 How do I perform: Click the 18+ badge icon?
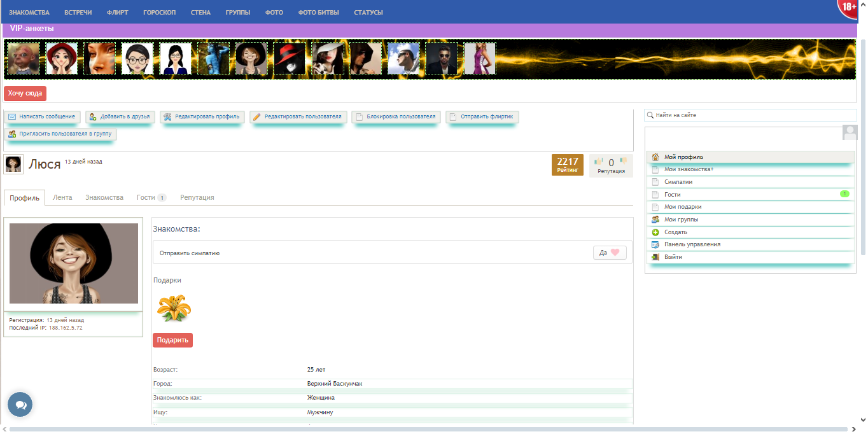click(x=849, y=8)
